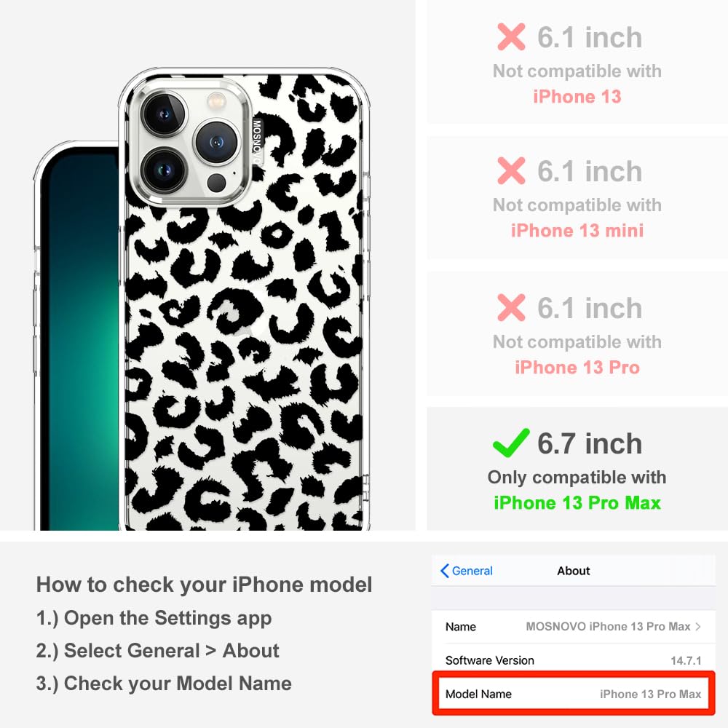Click the green phone screen on left
The image size is (728, 728).
[80, 339]
